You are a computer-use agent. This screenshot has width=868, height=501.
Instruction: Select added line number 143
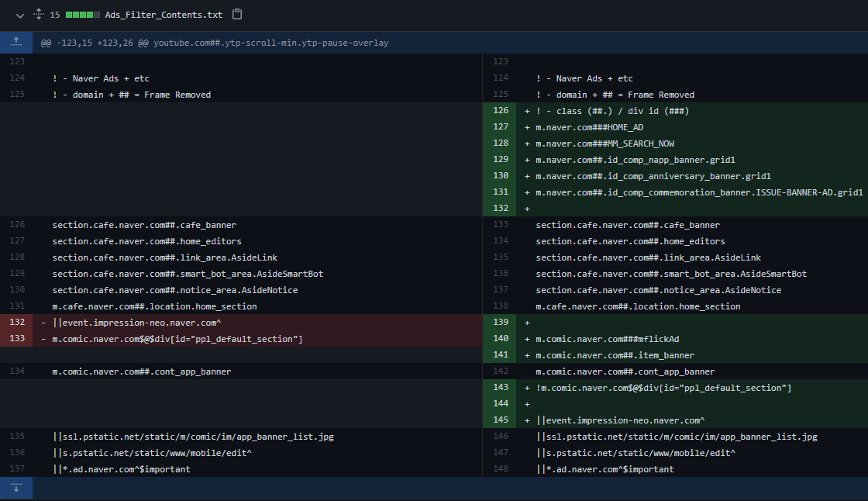pyautogui.click(x=501, y=387)
